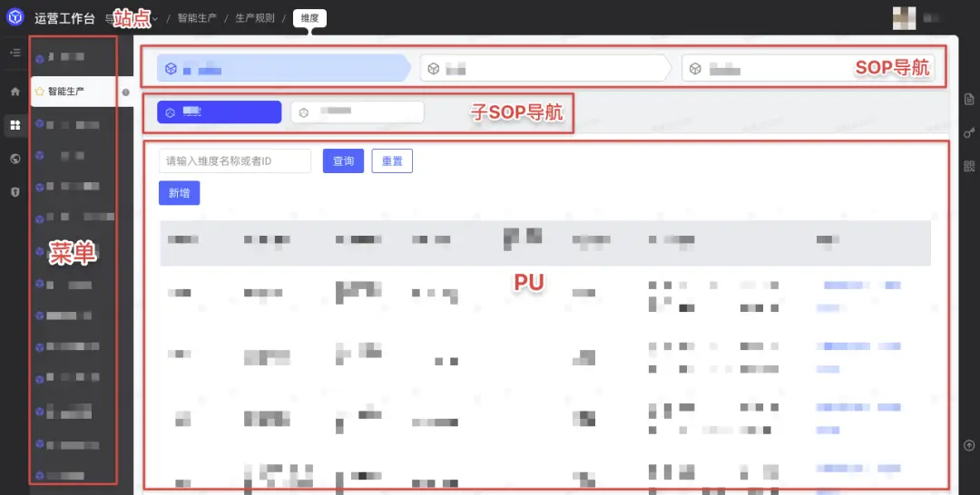Click the document icon on right edge
Viewport: 980px width, 495px height.
click(x=968, y=99)
